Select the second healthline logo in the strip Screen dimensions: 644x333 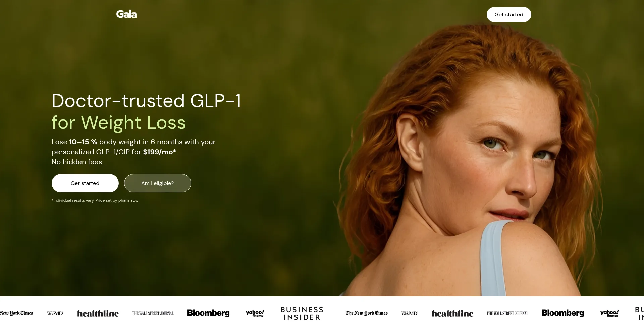tap(452, 313)
